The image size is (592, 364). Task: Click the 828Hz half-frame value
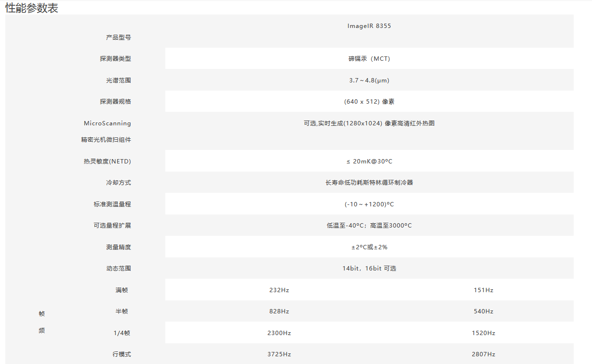(x=279, y=311)
